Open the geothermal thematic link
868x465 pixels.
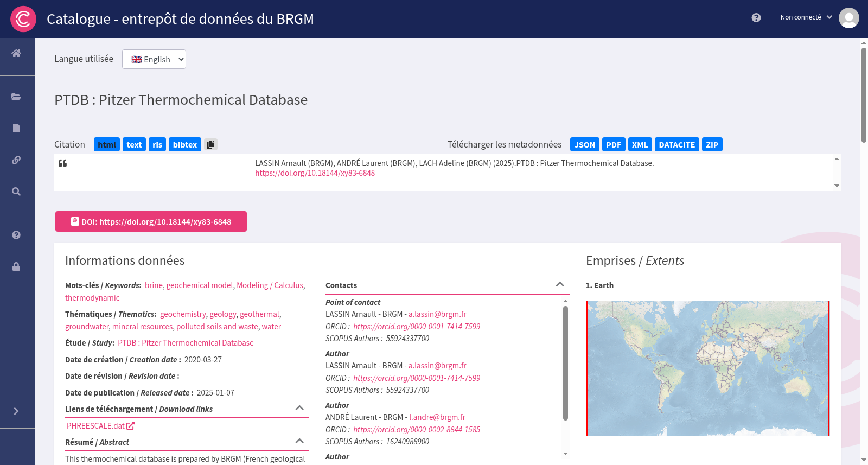[x=260, y=314]
